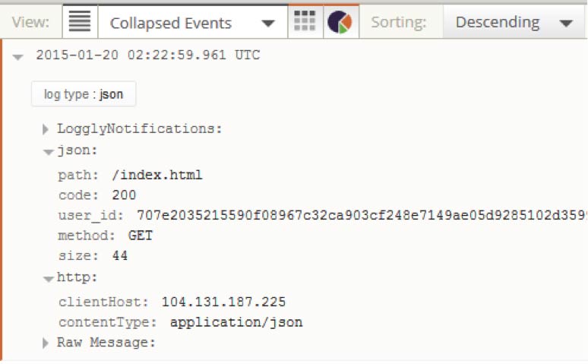Collapse the json section
Viewport: 588px width, 364px height.
click(x=49, y=152)
